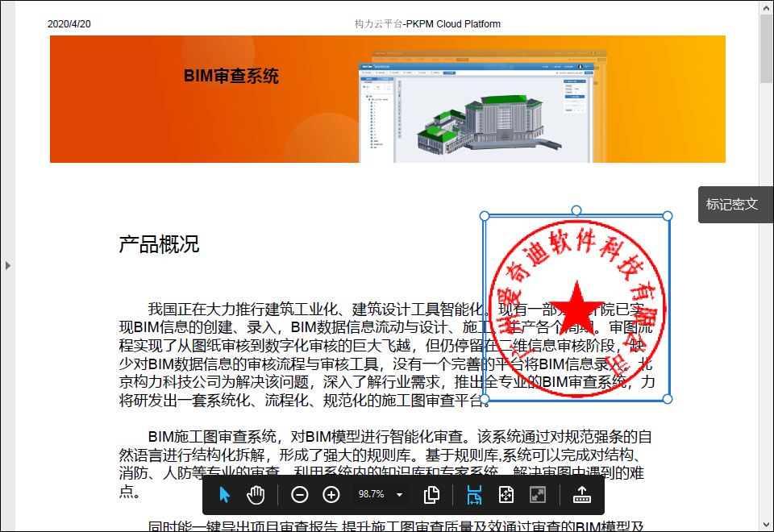Screen dimensions: 774x532
Task: Click the zoom out minus button
Action: click(x=300, y=494)
